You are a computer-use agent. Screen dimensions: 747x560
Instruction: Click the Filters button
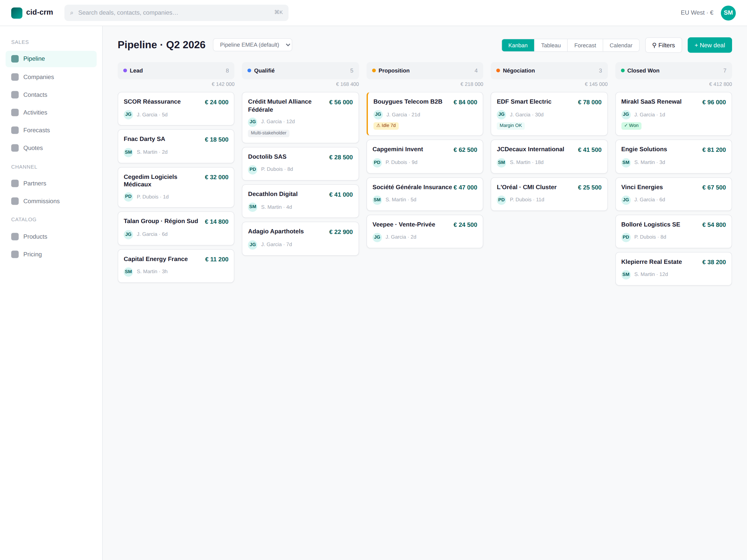663,45
